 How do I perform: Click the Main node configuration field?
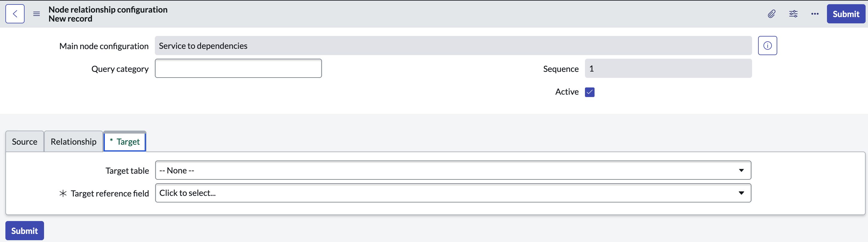pyautogui.click(x=453, y=46)
